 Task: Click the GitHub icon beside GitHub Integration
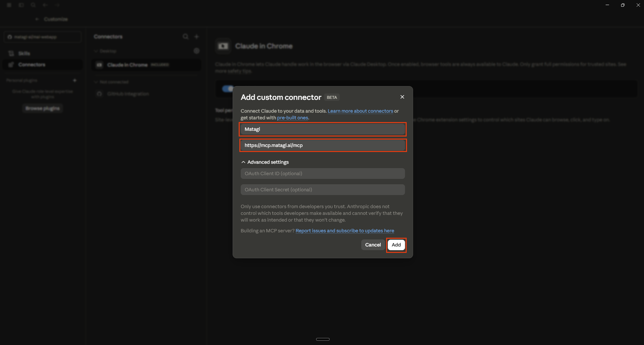99,94
